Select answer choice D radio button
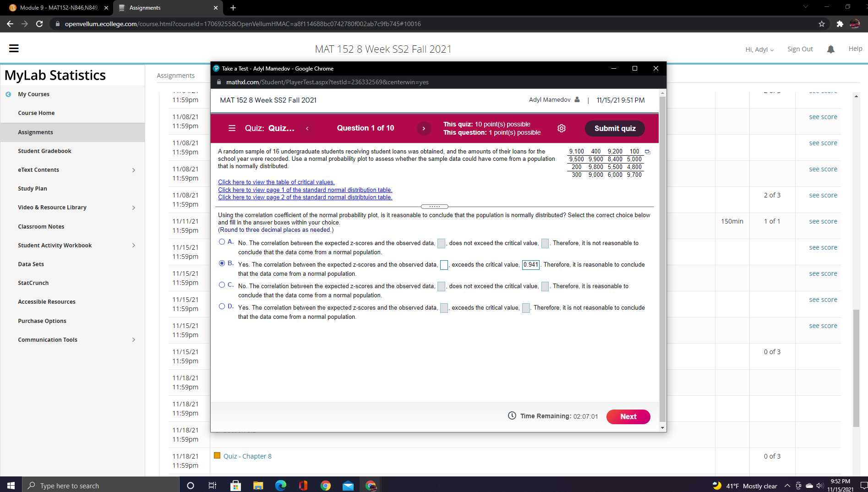The image size is (868, 492). tap(222, 306)
